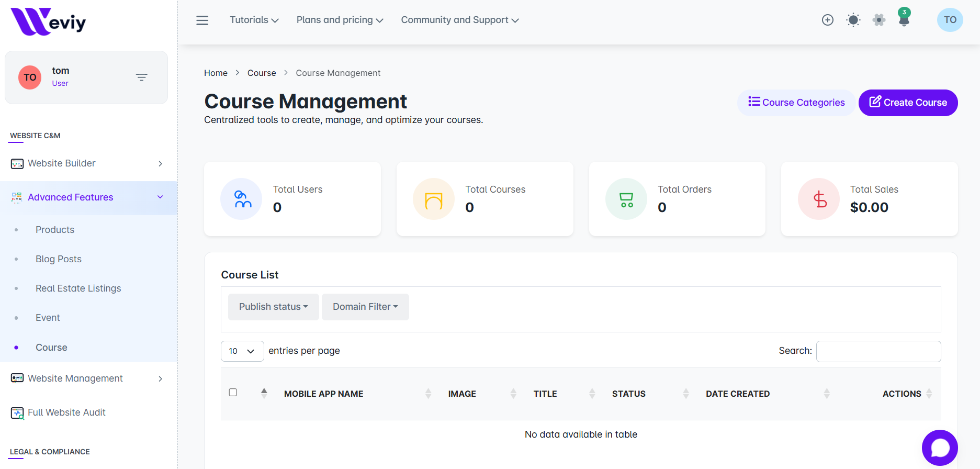980x469 pixels.
Task: Expand the Tutorials menu
Action: click(254, 20)
